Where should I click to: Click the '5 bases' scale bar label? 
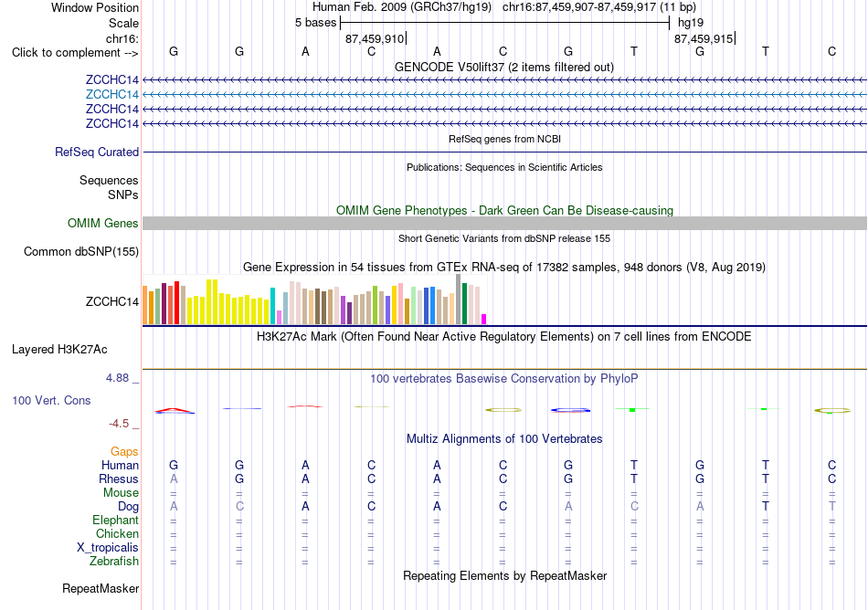point(315,23)
